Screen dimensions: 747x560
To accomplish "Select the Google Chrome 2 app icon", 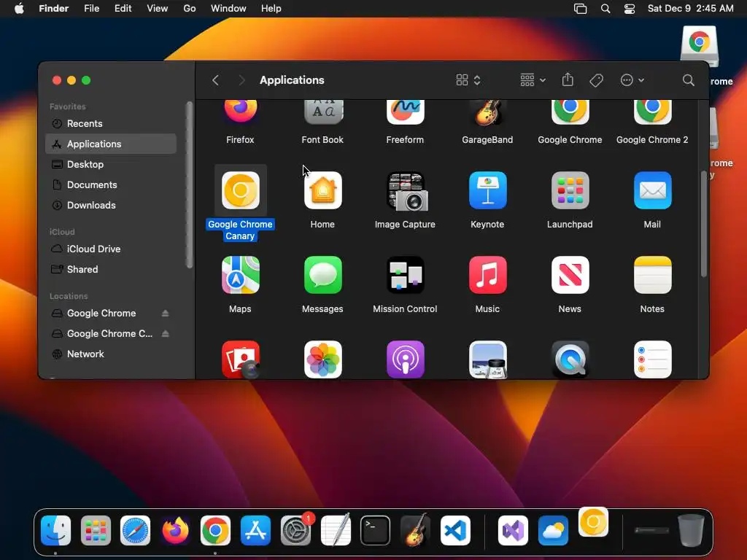I will pyautogui.click(x=652, y=112).
